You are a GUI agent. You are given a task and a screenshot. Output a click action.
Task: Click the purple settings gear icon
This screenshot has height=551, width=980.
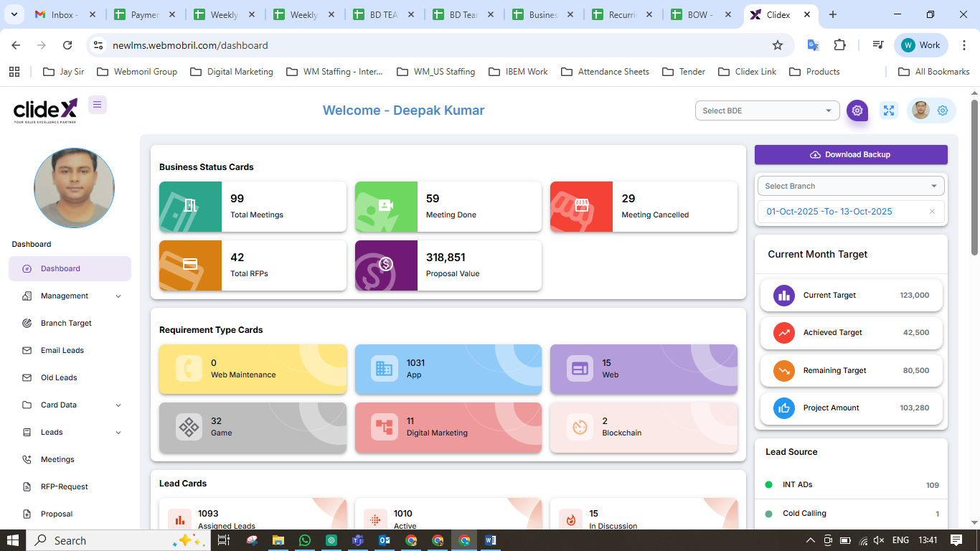coord(857,110)
